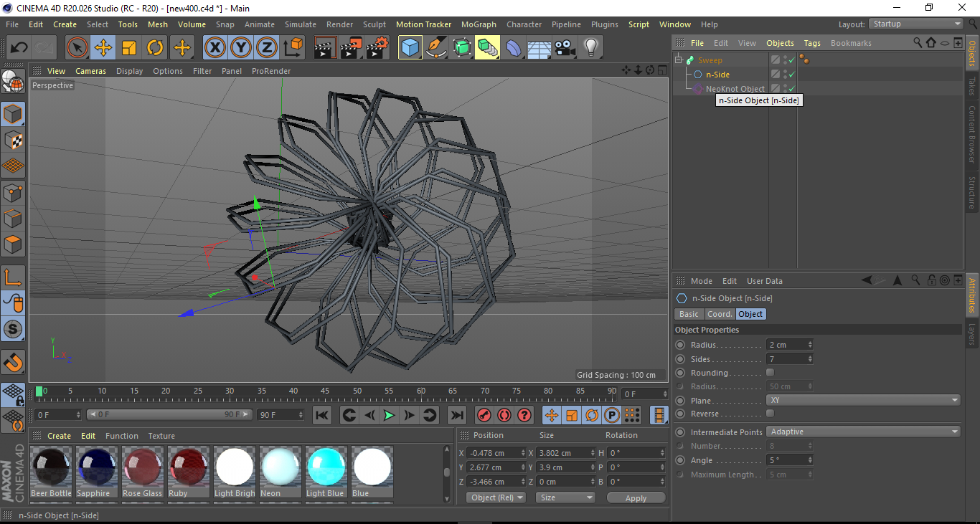Collapse the Sweep object tree
The width and height of the screenshot is (980, 524).
coord(679,60)
